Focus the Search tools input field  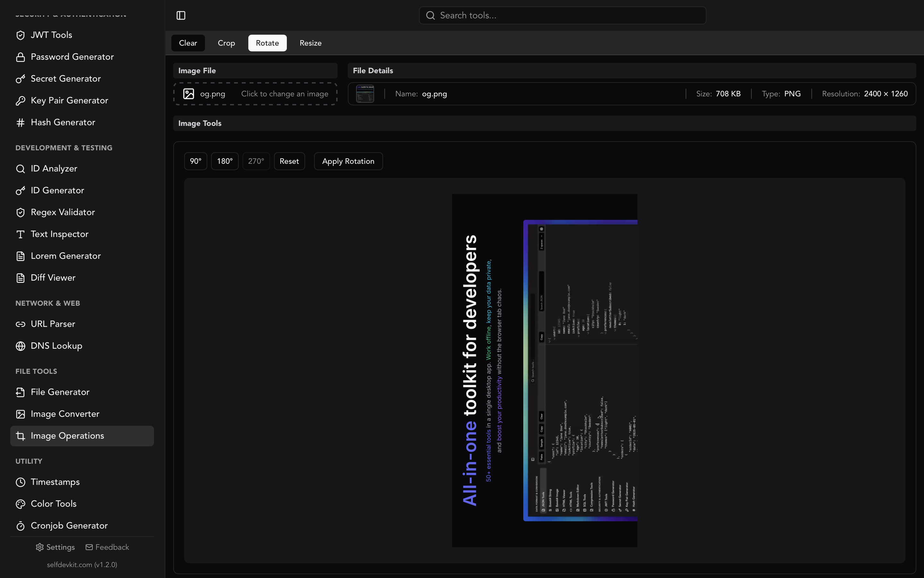click(x=562, y=15)
